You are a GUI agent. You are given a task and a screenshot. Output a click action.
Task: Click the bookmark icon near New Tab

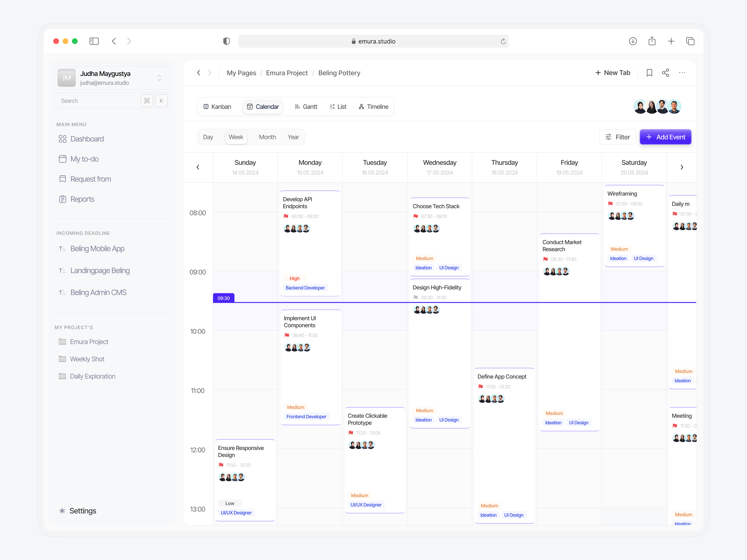pos(649,73)
